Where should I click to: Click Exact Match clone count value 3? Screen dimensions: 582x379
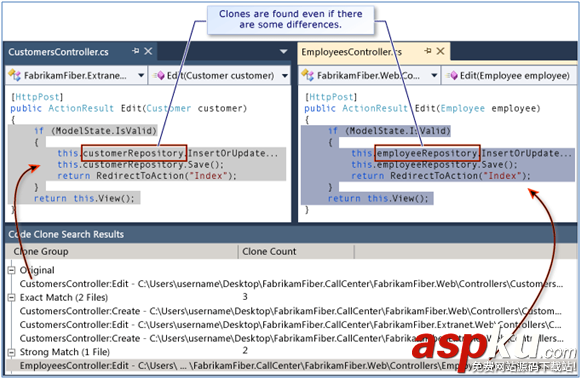[x=245, y=297]
